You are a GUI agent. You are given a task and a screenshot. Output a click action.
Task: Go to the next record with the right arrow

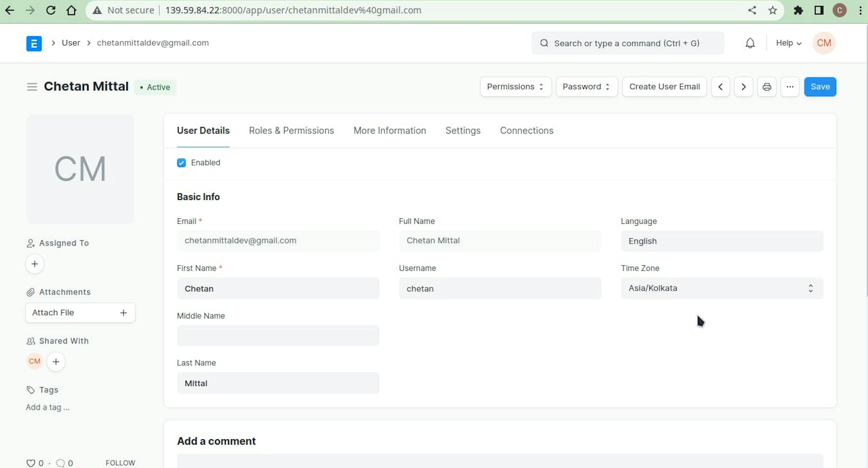tap(743, 87)
